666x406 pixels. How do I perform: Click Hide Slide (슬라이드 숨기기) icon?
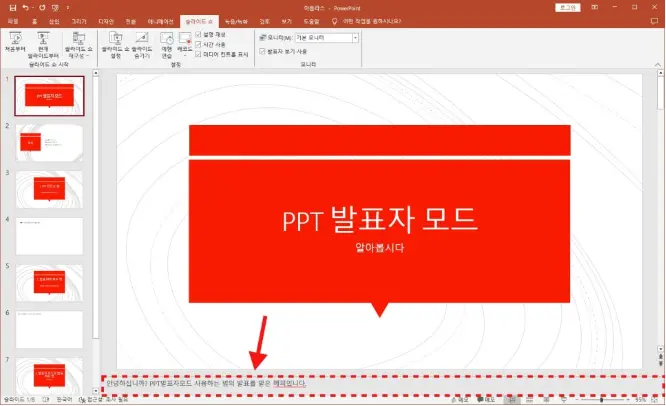click(x=139, y=43)
